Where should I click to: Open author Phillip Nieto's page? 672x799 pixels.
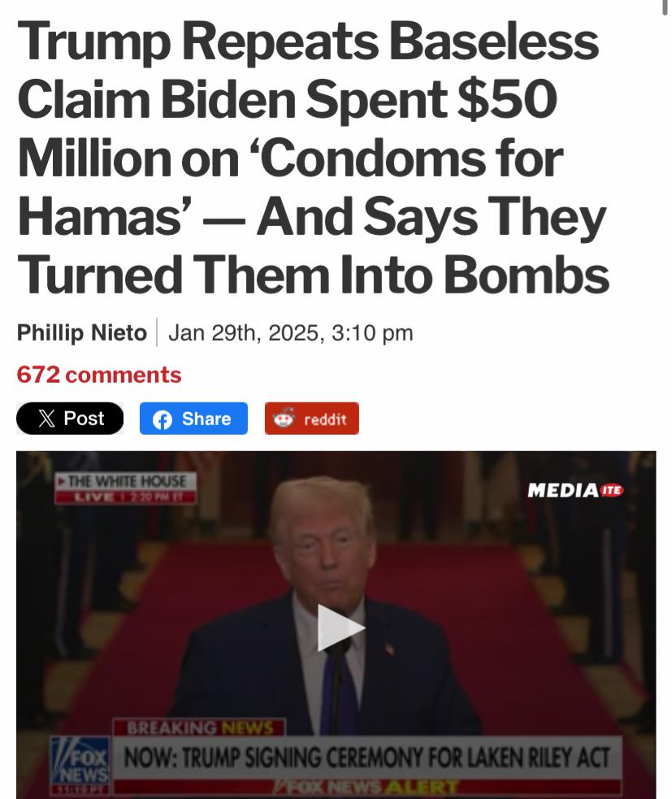[82, 332]
